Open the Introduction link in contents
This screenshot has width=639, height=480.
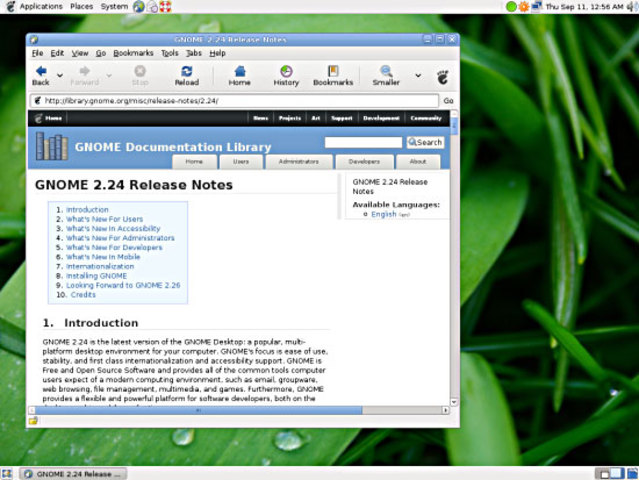[87, 209]
